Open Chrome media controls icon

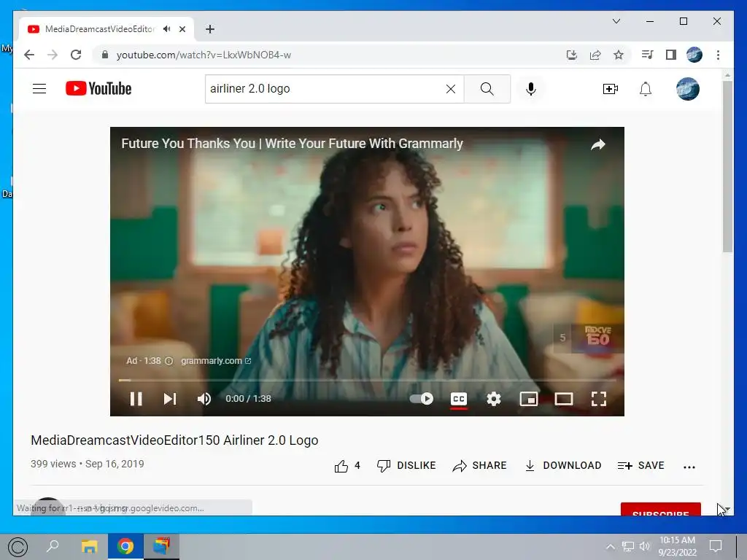647,55
